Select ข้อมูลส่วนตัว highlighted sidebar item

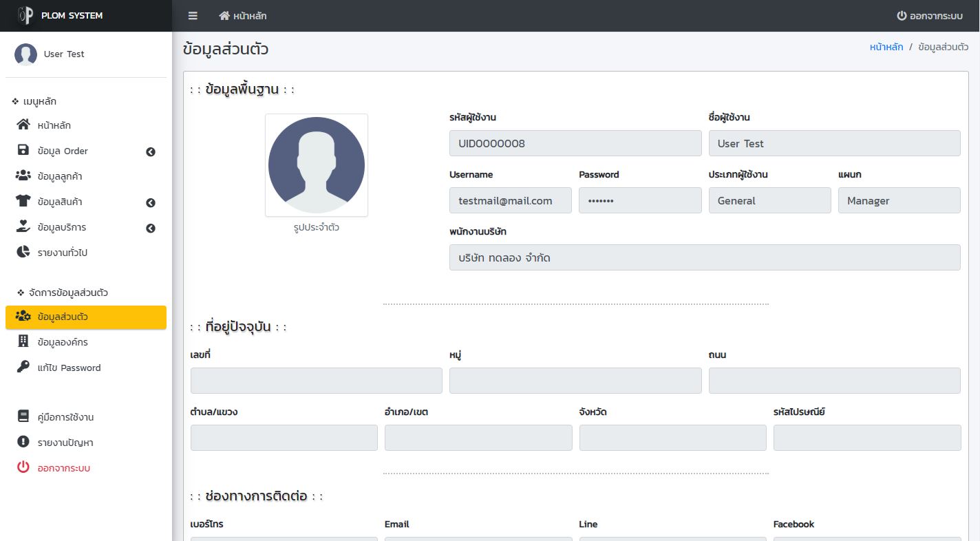(86, 317)
